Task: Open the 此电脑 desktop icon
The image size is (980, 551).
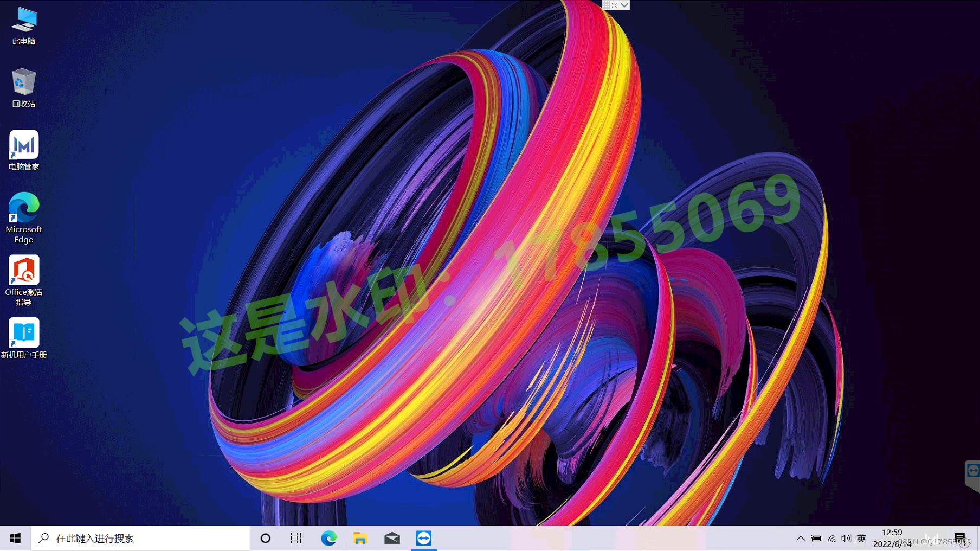Action: click(24, 25)
